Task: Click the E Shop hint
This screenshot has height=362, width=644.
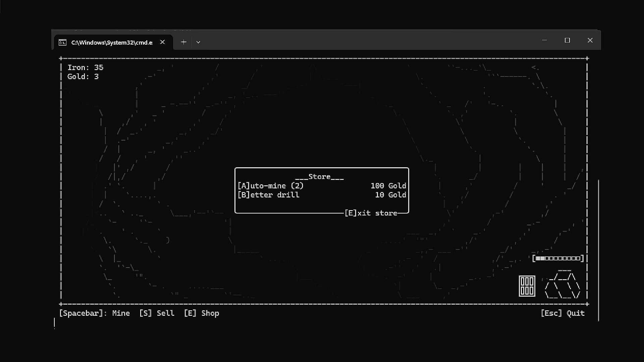Action: click(x=201, y=313)
